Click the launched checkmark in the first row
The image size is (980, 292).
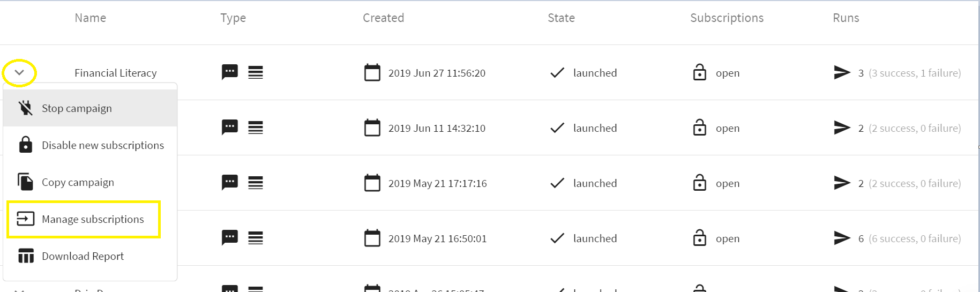557,72
